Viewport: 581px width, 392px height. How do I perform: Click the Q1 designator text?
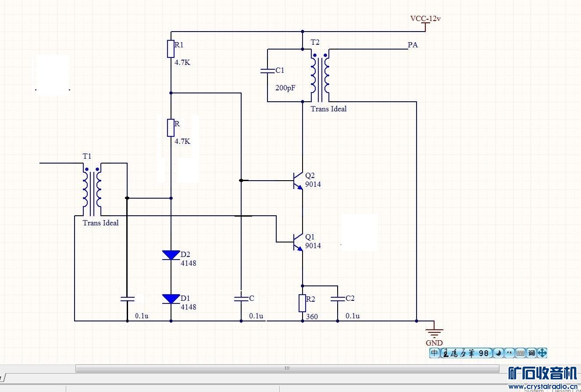point(310,237)
